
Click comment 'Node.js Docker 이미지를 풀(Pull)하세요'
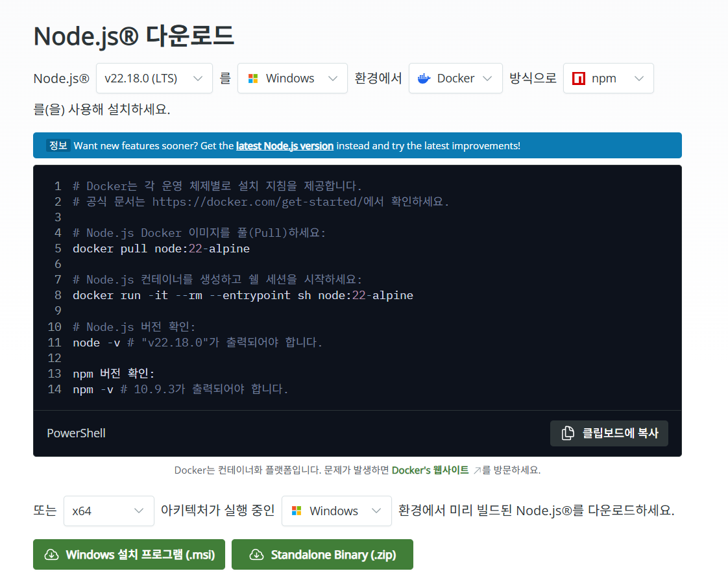pyautogui.click(x=199, y=233)
